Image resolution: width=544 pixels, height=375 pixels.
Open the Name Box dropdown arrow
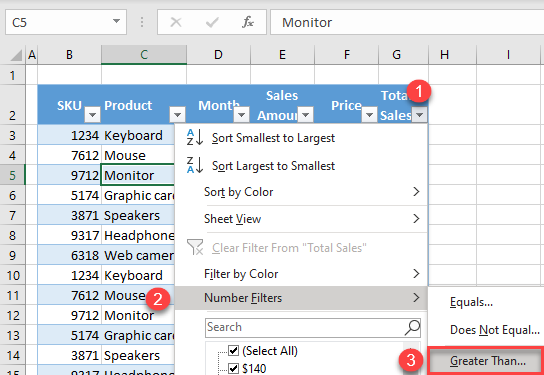116,22
